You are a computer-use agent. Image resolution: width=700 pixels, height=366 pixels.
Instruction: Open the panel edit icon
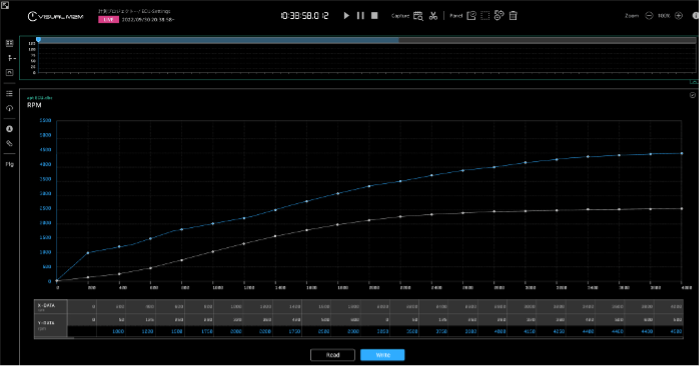471,16
